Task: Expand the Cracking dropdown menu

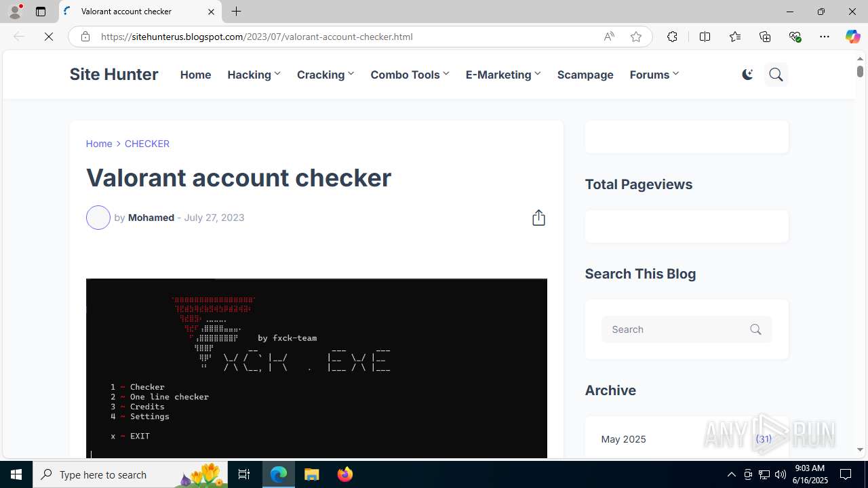Action: pyautogui.click(x=325, y=75)
